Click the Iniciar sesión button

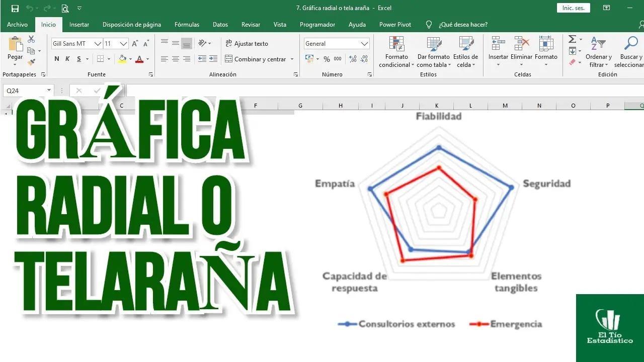point(573,8)
